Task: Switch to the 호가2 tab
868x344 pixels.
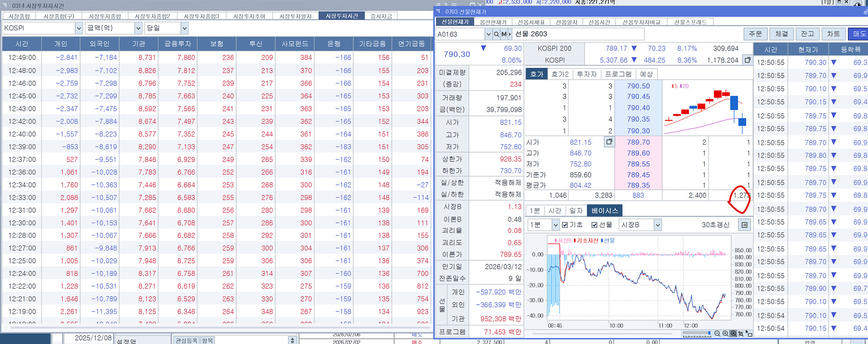Action: (560, 74)
